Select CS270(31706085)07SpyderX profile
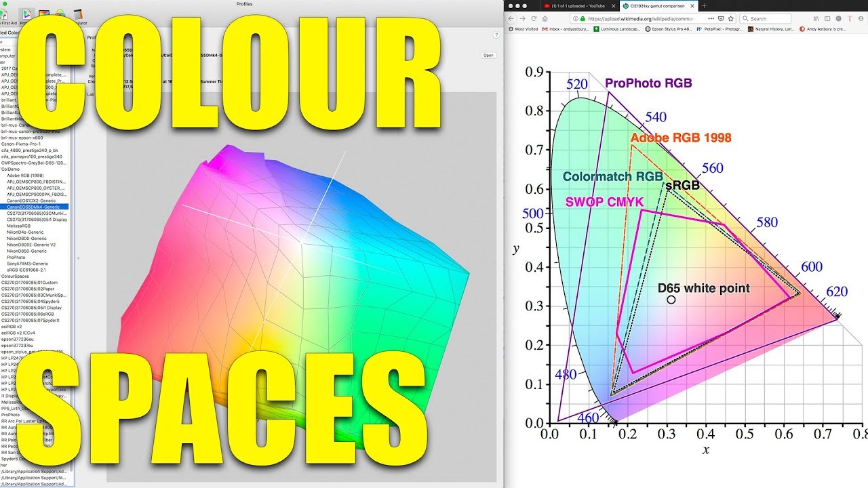Viewport: 868px width, 488px height. [31, 320]
